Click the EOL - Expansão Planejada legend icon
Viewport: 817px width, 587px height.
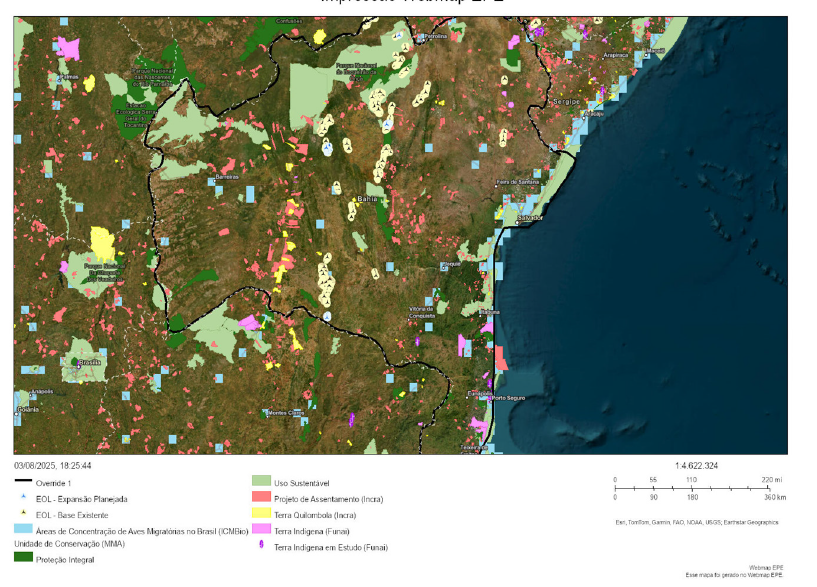click(24, 498)
